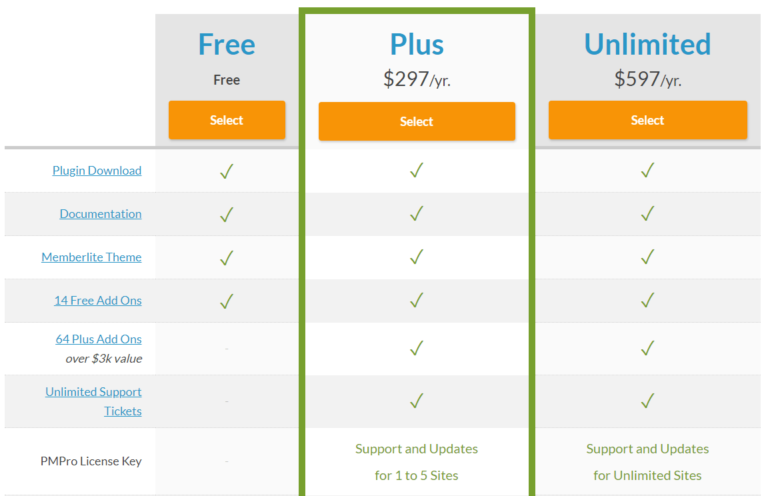Click the Plus plan heading
Image resolution: width=768 pixels, height=496 pixels.
tap(416, 45)
